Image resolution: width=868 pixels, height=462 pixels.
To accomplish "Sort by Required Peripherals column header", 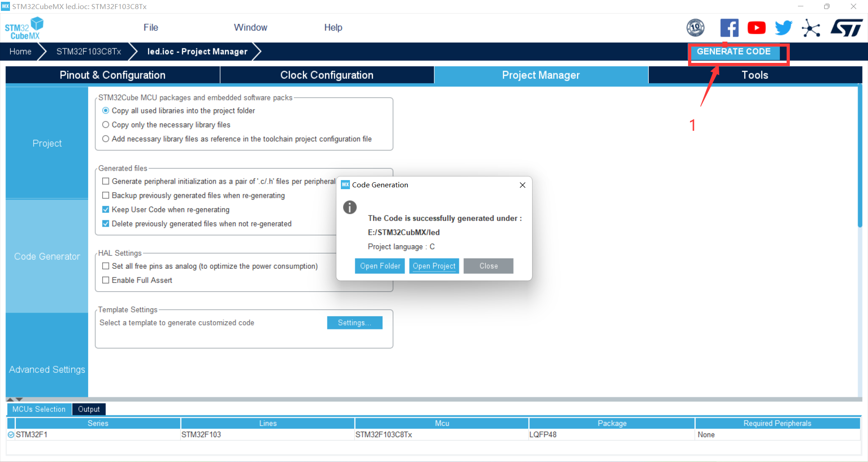I will pyautogui.click(x=777, y=423).
